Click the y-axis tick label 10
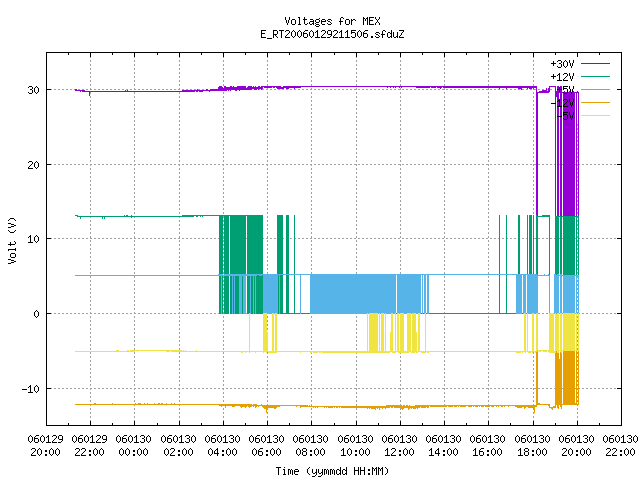The width and height of the screenshot is (640, 480). [33, 239]
